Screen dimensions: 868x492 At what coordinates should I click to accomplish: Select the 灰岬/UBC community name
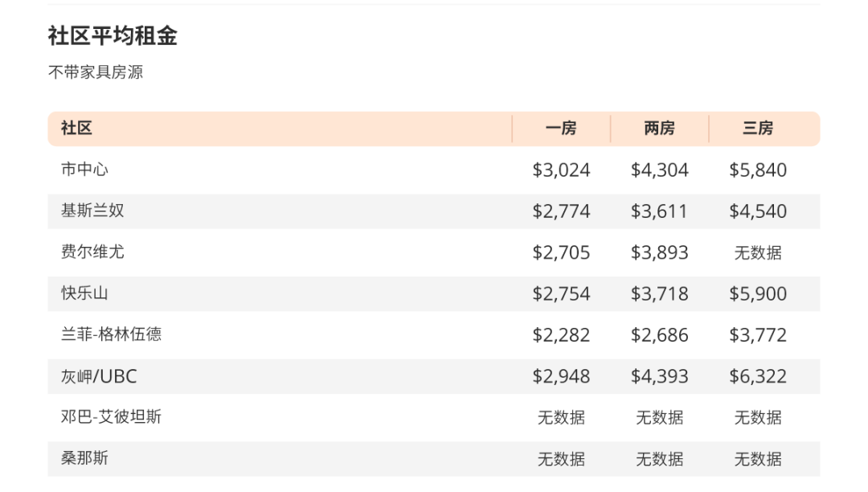pos(99,376)
